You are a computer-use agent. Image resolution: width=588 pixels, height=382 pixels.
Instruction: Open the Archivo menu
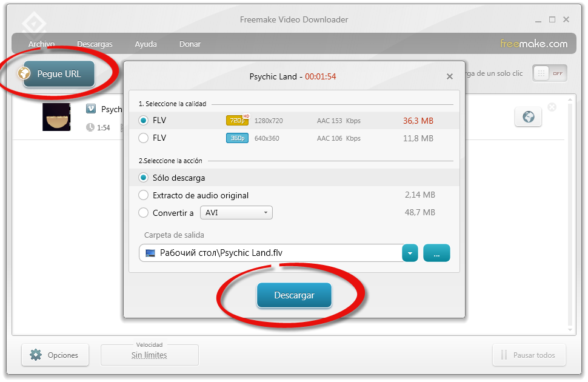point(42,44)
